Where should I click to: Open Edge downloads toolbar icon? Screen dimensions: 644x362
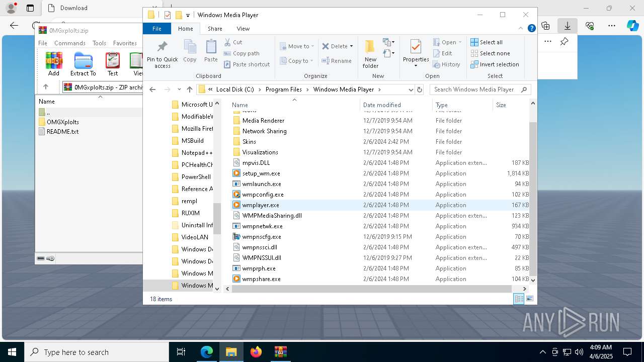coord(568,26)
